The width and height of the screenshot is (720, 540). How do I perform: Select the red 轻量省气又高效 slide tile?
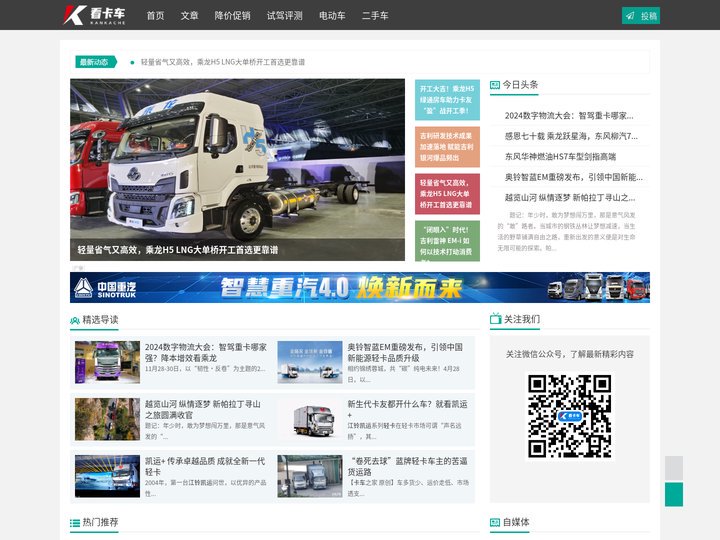click(x=447, y=194)
